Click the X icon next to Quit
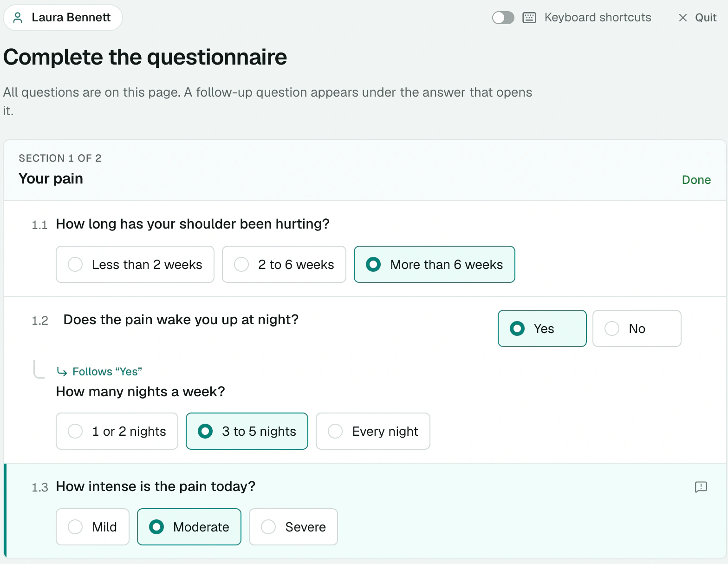 tap(682, 18)
